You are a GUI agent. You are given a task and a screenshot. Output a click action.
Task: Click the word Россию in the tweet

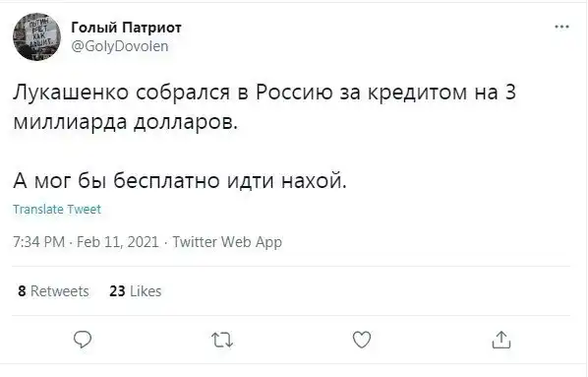tap(294, 92)
